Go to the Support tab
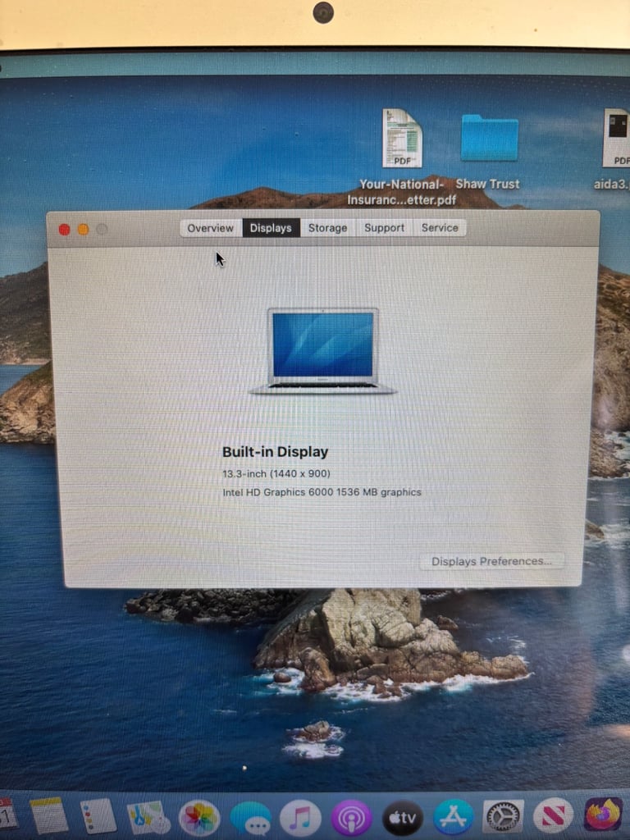Image resolution: width=630 pixels, height=840 pixels. tap(384, 228)
